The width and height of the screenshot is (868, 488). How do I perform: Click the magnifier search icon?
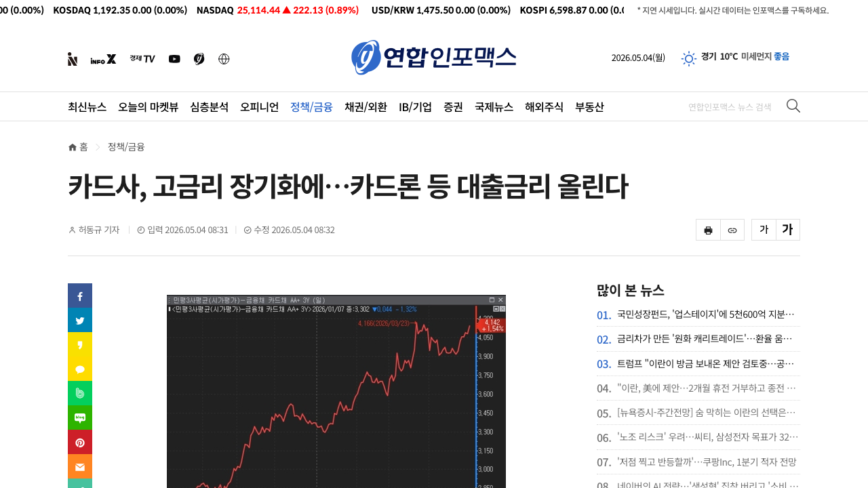point(793,106)
